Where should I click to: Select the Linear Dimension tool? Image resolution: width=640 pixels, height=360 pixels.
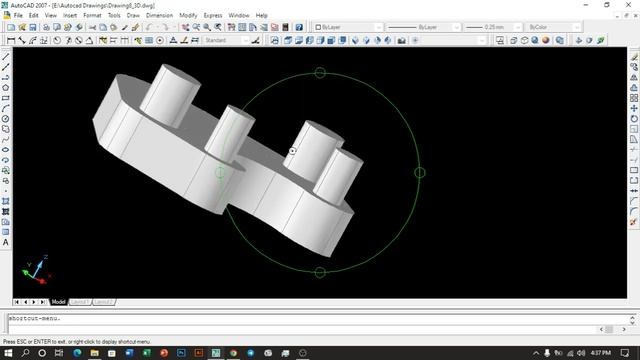pyautogui.click(x=11, y=40)
